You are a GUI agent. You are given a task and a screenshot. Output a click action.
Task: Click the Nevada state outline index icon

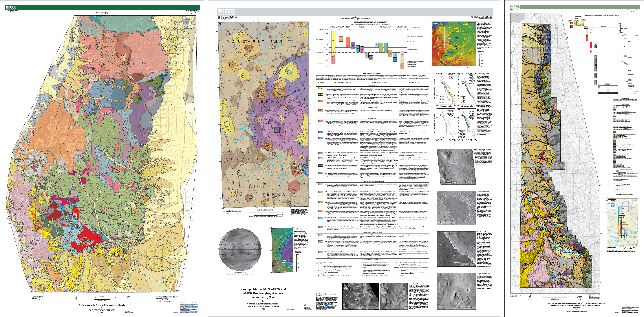pyautogui.click(x=129, y=298)
